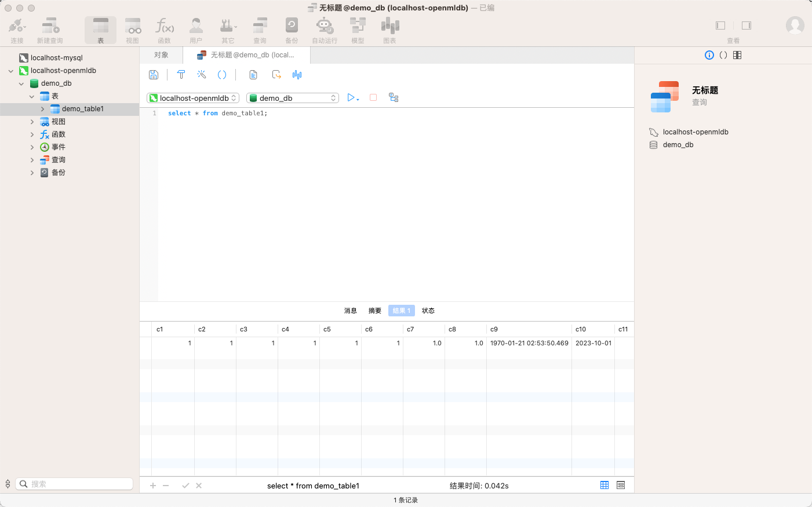Open the 连接 (Connection) toolbar button
This screenshot has width=812, height=507.
click(x=17, y=30)
